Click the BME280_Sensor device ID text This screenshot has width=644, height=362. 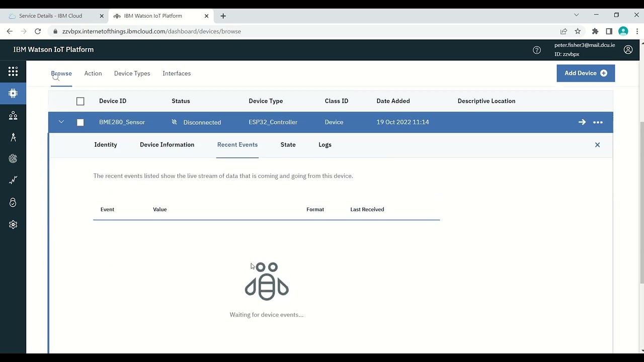(122, 122)
